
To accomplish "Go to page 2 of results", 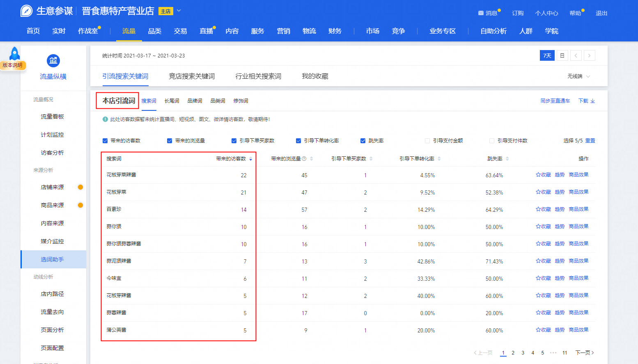I will point(513,353).
